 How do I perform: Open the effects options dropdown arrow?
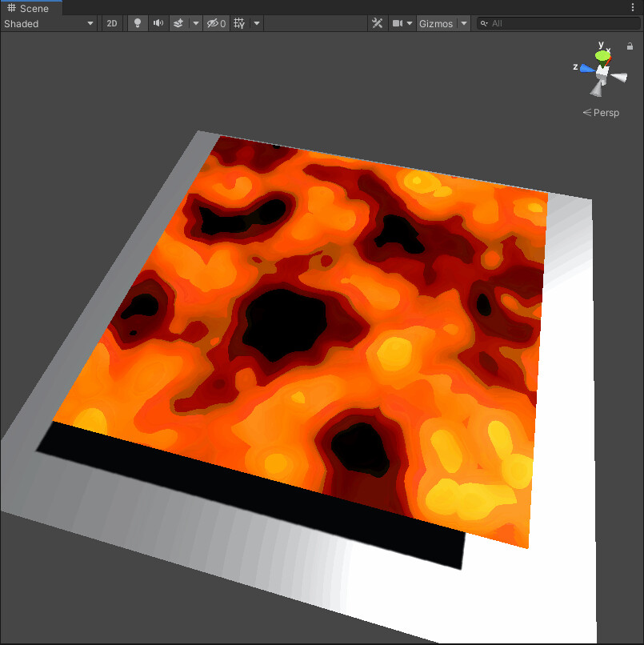[x=195, y=23]
